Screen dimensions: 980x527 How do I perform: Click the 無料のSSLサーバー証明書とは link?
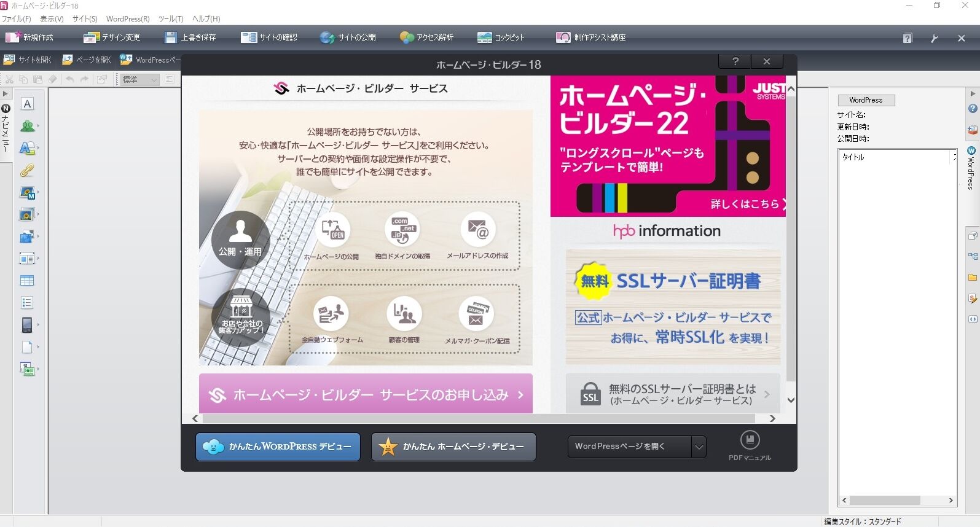pos(673,394)
